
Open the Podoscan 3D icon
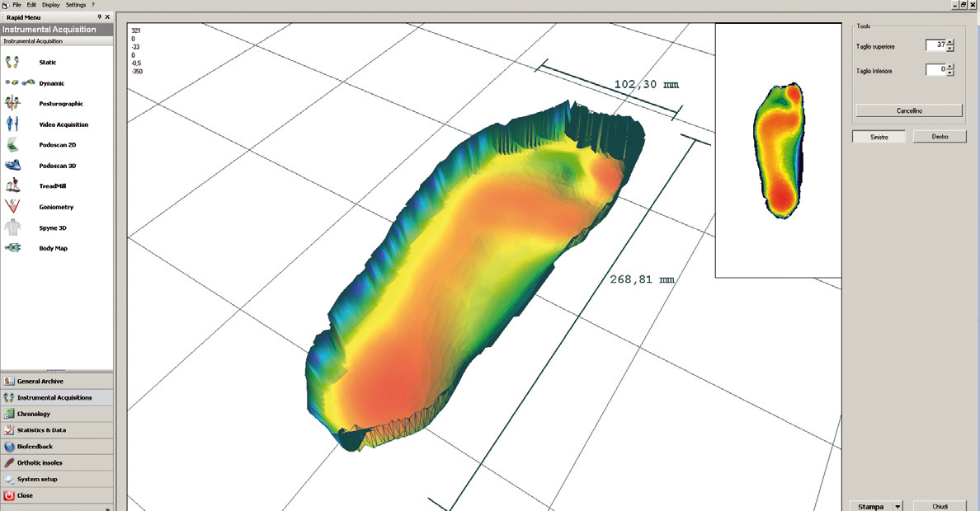(x=12, y=166)
